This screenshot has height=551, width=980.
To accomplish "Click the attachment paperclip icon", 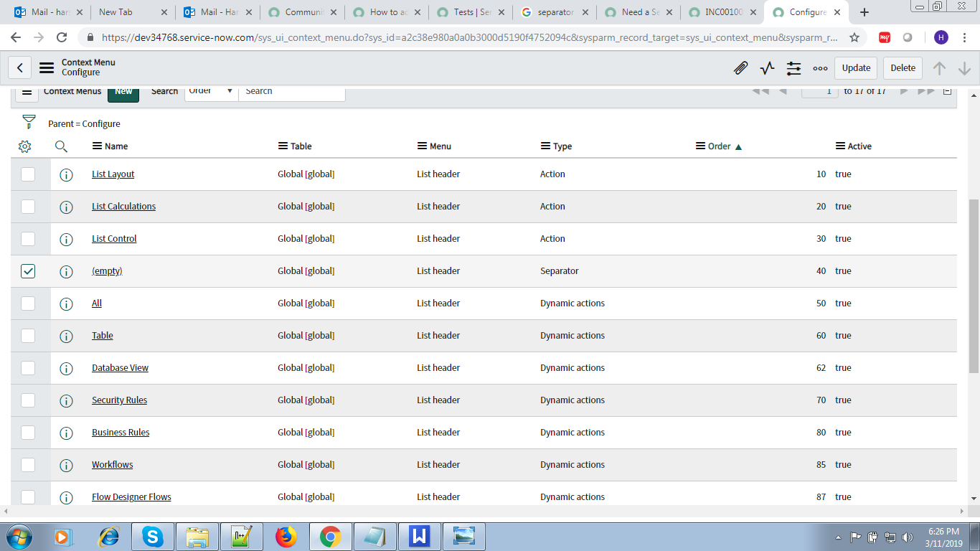I will click(742, 67).
